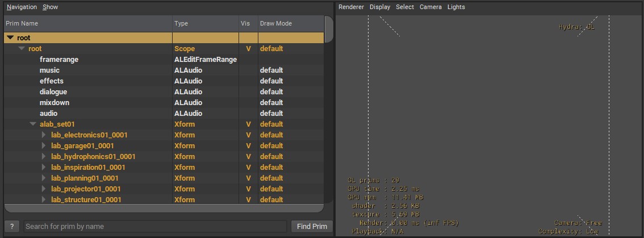
Task: Expand lab_structure01_0001
Action: pyautogui.click(x=44, y=199)
